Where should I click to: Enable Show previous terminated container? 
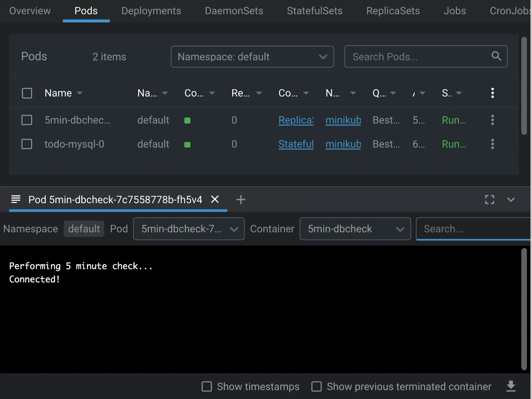click(x=316, y=386)
